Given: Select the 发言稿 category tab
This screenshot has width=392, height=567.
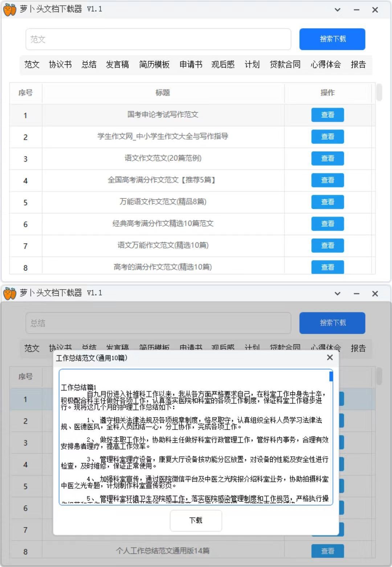Looking at the screenshot, I should tap(117, 64).
